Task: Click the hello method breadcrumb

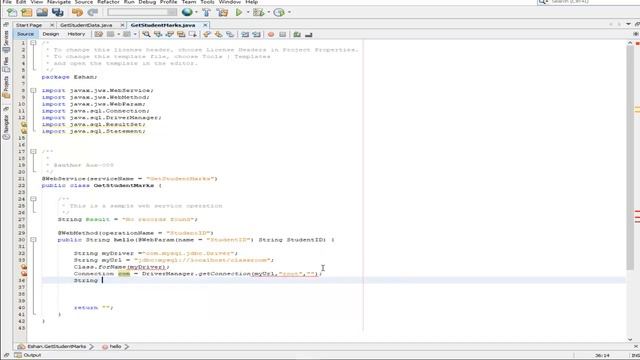Action: (x=111, y=347)
